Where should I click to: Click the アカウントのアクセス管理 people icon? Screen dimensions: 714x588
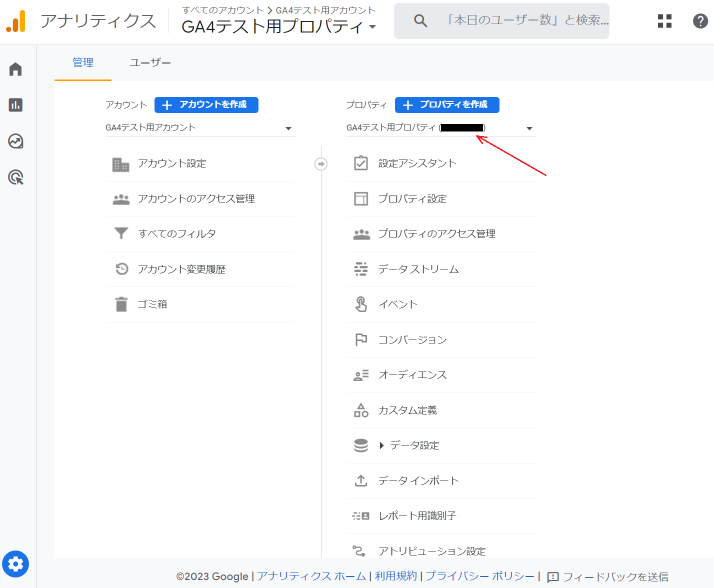(x=121, y=199)
